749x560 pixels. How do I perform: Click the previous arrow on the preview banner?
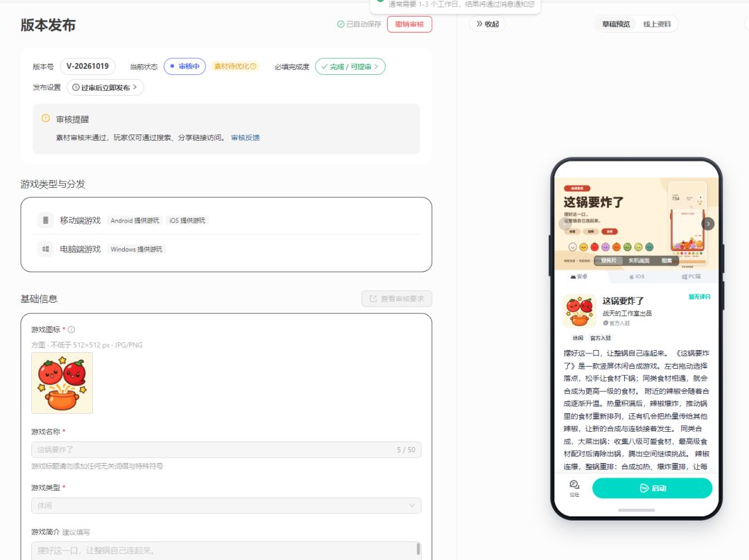coord(565,223)
